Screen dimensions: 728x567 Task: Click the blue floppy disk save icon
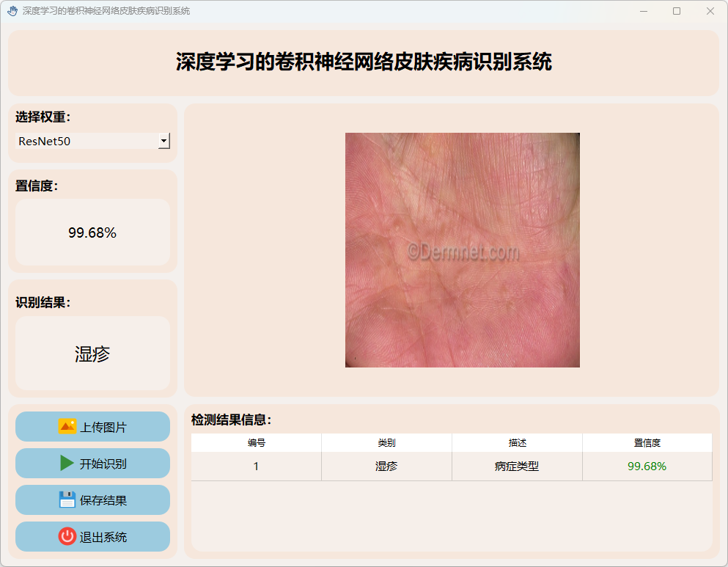click(67, 500)
